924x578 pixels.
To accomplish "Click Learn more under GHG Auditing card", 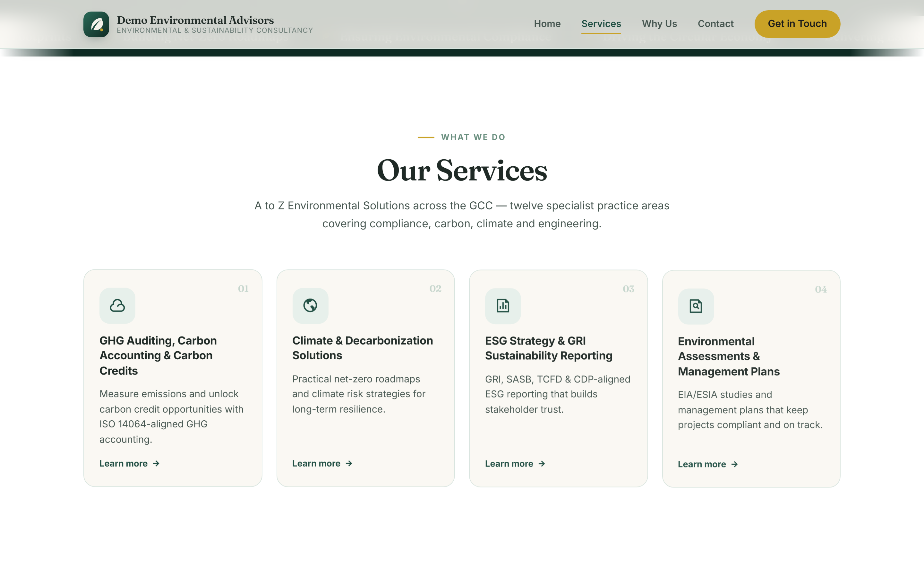I will click(x=129, y=463).
